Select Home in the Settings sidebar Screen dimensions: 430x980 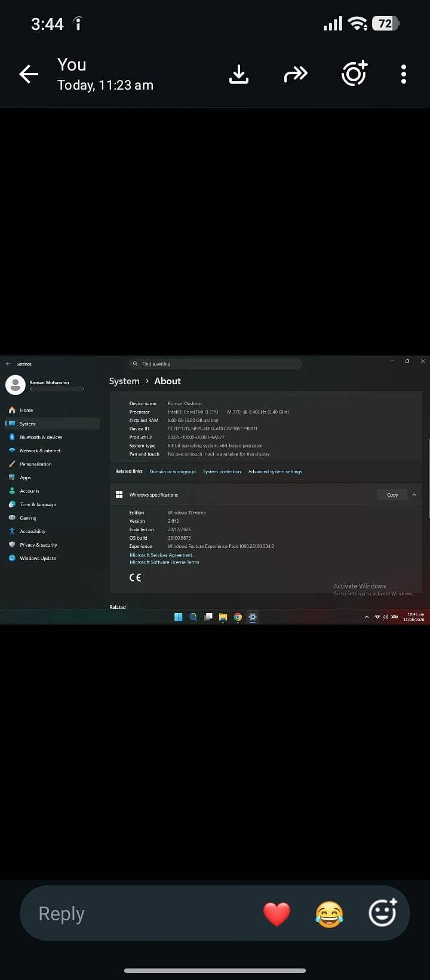tap(52, 410)
